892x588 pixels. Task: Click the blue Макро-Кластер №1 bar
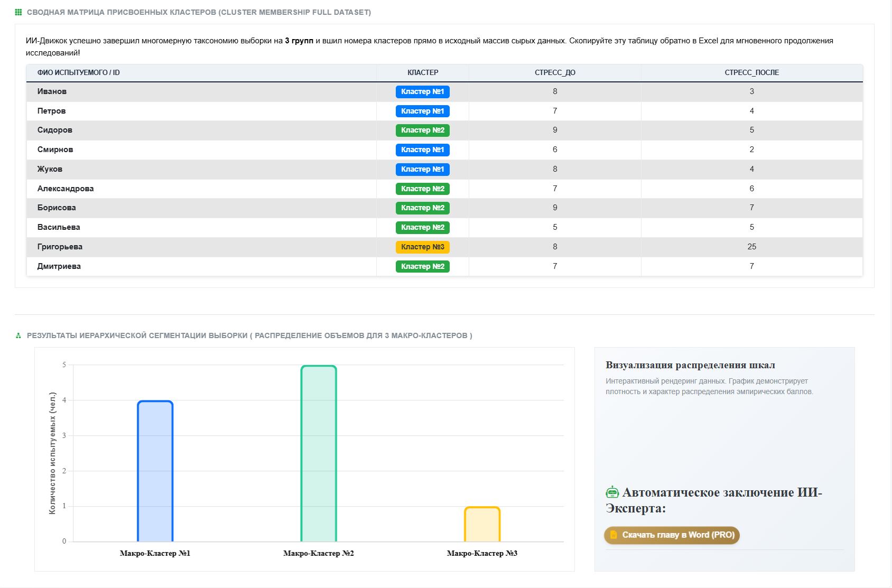click(x=155, y=471)
